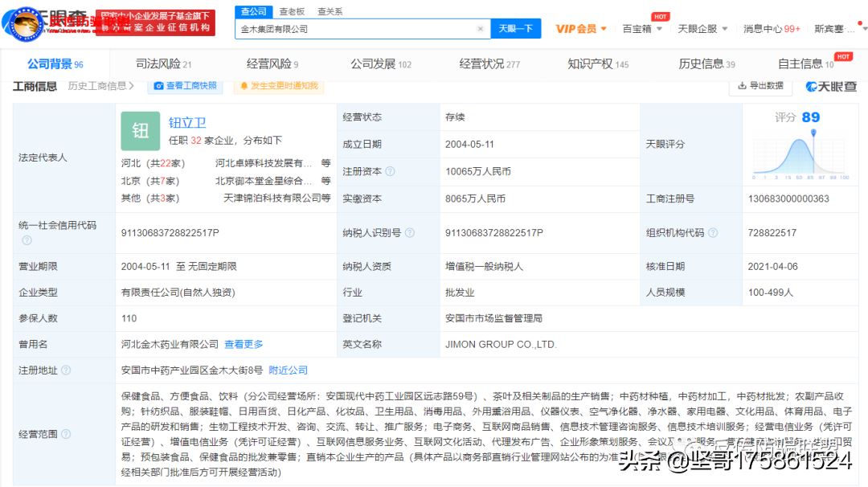The width and height of the screenshot is (868, 487).
Task: Click the help icon under 统一社会信用代码
Action: [x=25, y=240]
